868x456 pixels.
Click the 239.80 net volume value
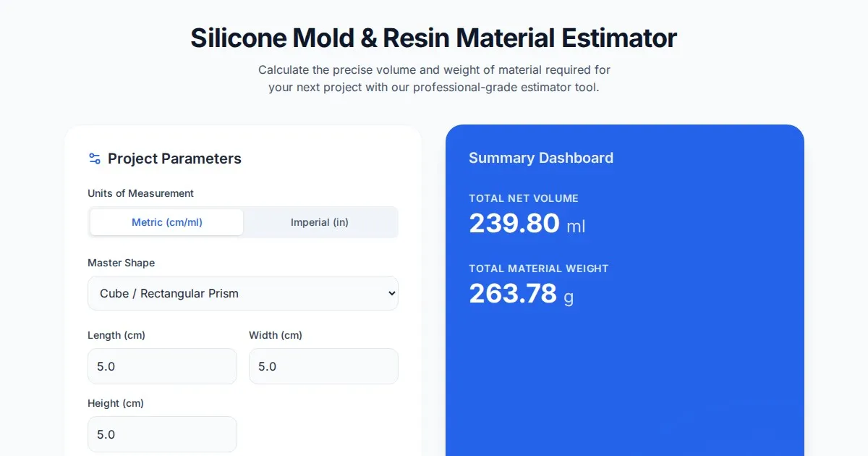(x=514, y=224)
